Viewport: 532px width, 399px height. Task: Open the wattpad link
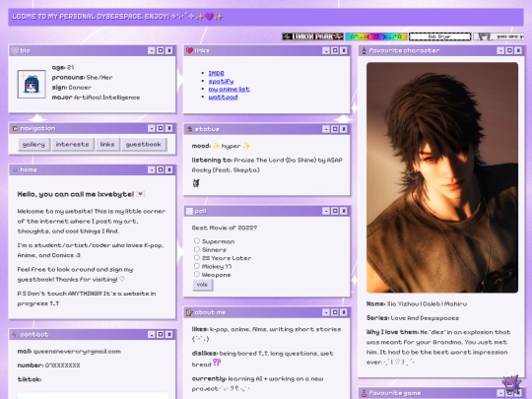(223, 97)
